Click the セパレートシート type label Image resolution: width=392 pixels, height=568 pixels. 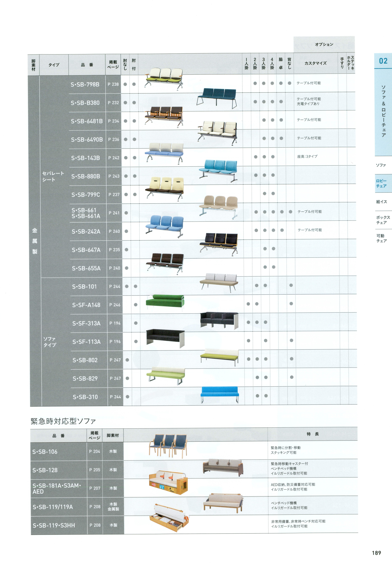coord(53,176)
